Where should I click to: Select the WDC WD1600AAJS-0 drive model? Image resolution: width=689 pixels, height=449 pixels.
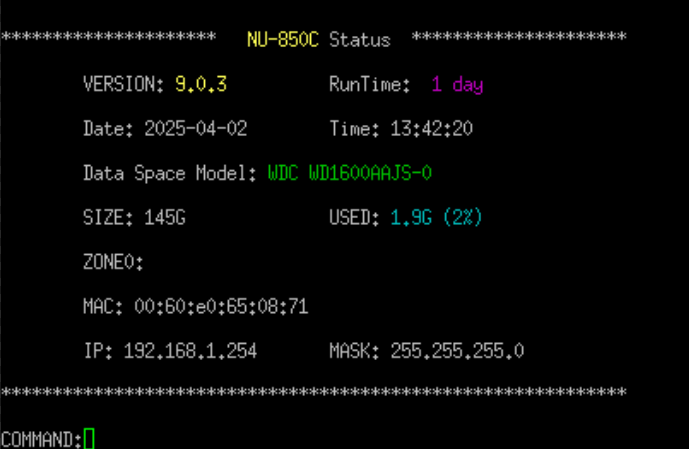[x=350, y=173]
